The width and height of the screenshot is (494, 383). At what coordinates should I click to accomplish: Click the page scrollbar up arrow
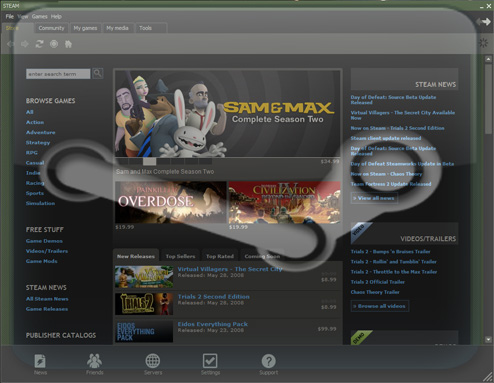click(x=488, y=59)
